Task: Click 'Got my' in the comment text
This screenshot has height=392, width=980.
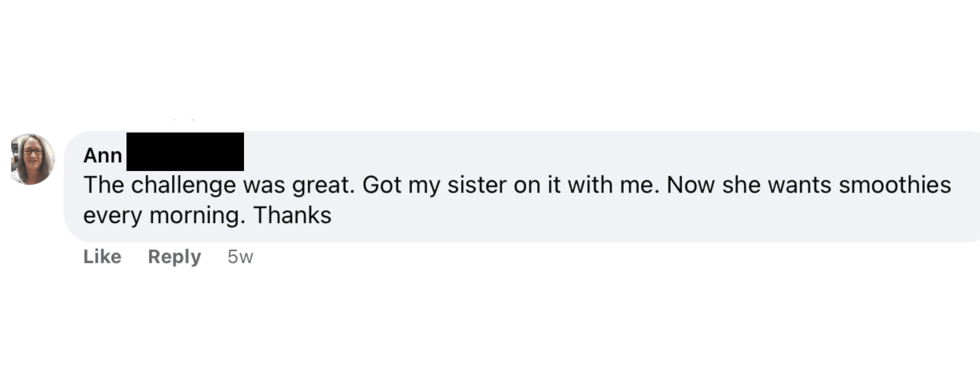Action: click(x=401, y=186)
